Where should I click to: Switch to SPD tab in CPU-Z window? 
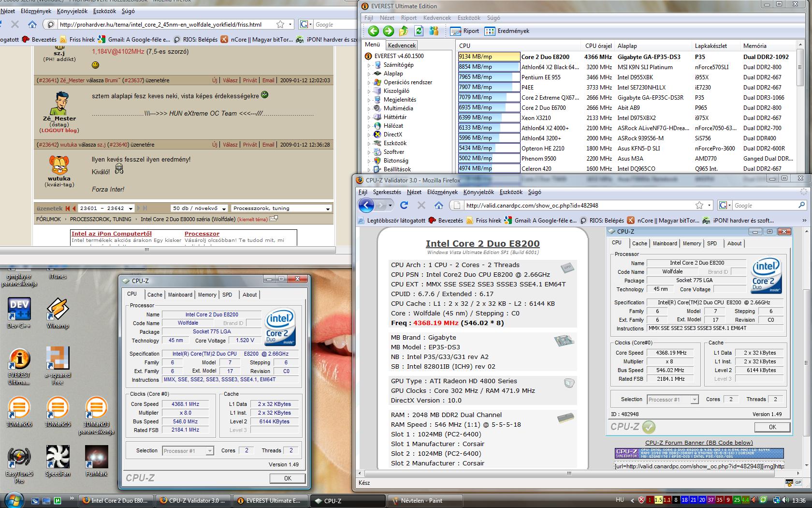coord(227,295)
